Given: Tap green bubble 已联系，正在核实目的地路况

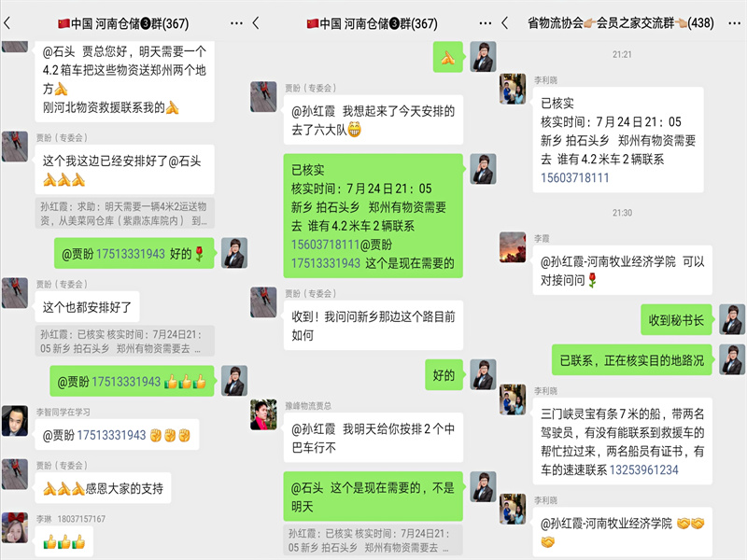Looking at the screenshot, I should click(632, 360).
